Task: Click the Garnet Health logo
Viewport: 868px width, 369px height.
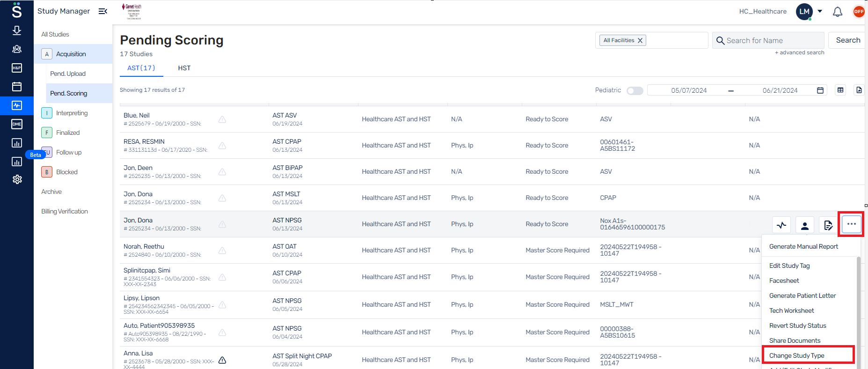Action: (131, 12)
